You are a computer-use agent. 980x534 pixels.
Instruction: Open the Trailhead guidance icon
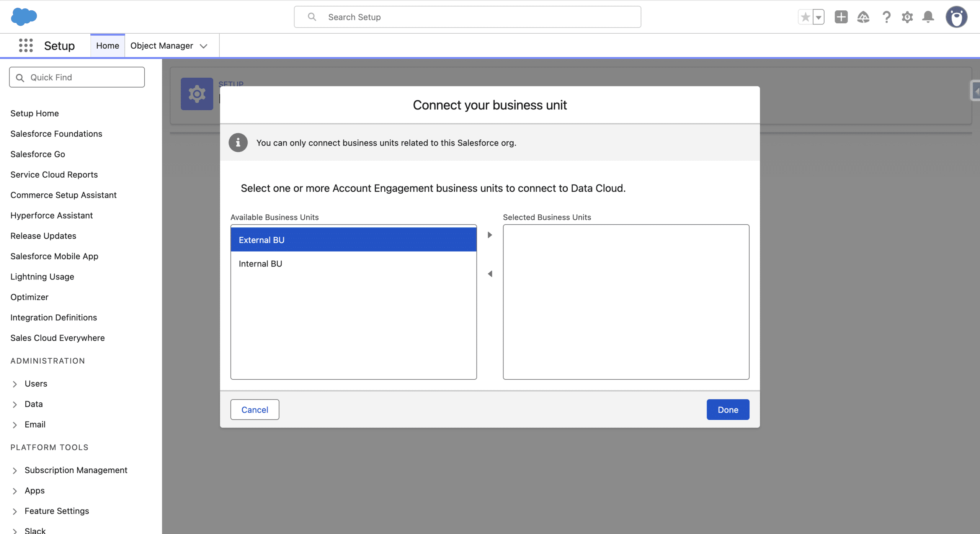[x=863, y=17]
